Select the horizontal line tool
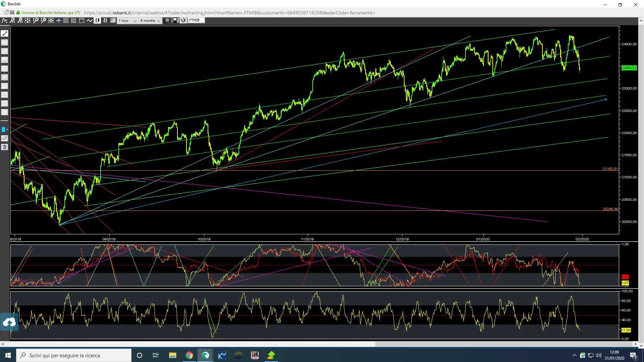644x362 pixels. 4,42
